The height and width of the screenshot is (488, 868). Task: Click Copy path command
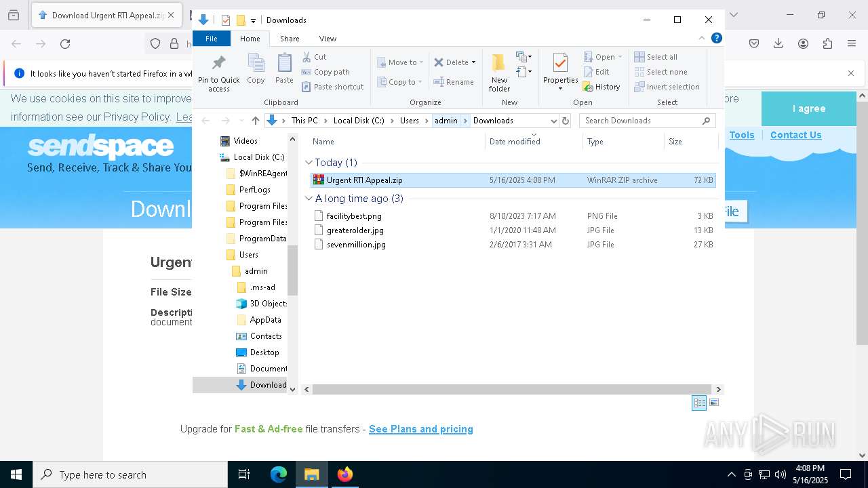tap(325, 72)
